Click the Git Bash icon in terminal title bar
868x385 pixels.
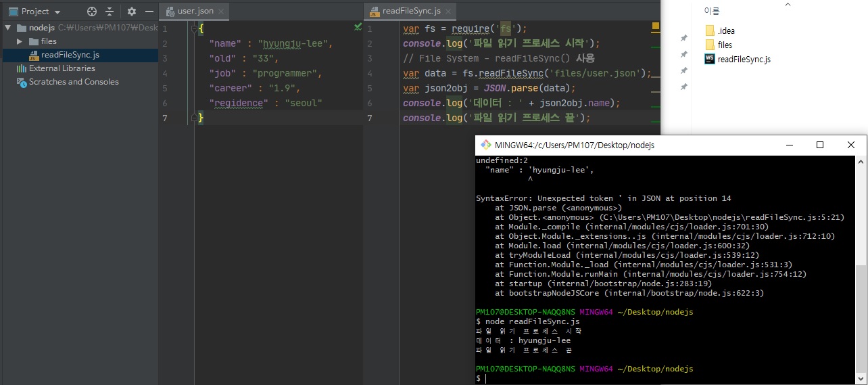click(x=485, y=145)
